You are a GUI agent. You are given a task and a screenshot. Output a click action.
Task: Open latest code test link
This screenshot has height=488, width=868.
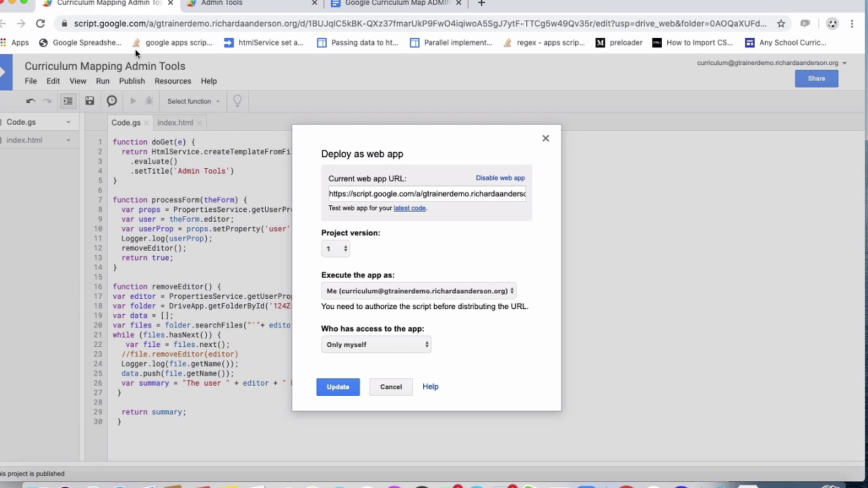[x=410, y=208]
